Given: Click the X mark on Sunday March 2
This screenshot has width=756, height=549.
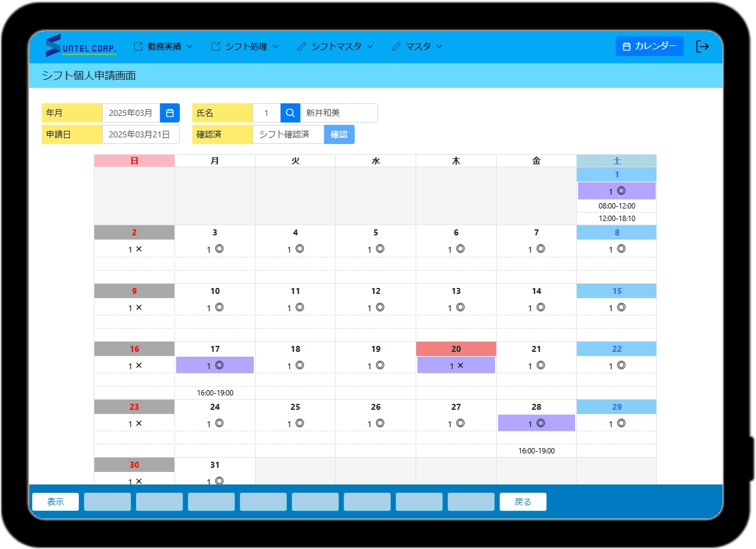Looking at the screenshot, I should [139, 249].
